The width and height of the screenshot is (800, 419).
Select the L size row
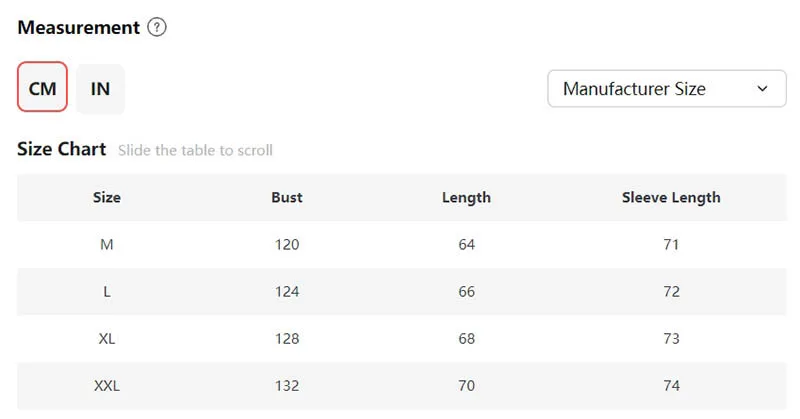pyautogui.click(x=107, y=291)
